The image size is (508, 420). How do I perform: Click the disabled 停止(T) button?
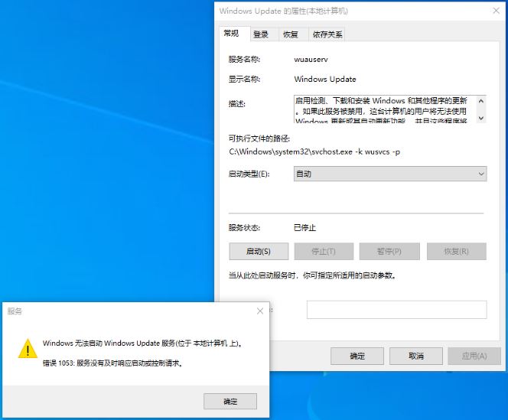(x=324, y=252)
